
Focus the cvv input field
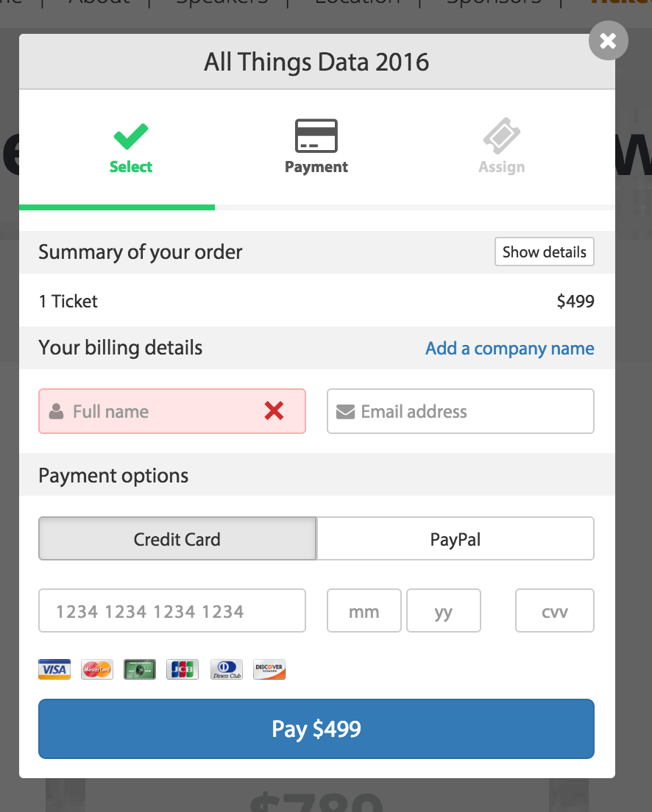[555, 610]
